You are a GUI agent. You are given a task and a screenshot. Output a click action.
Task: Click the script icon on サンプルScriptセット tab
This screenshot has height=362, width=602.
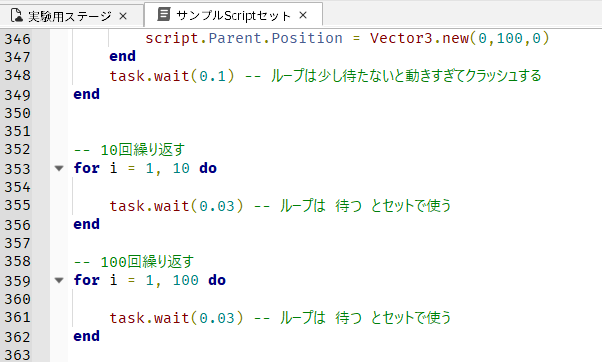(x=164, y=14)
